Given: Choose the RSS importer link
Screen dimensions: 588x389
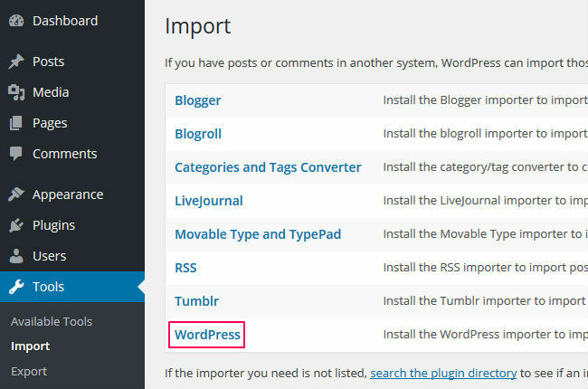Looking at the screenshot, I should (185, 268).
